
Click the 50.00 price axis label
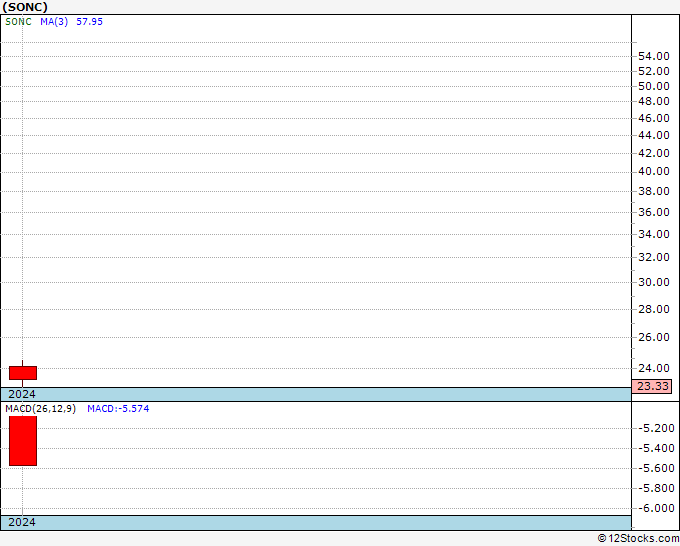point(654,86)
